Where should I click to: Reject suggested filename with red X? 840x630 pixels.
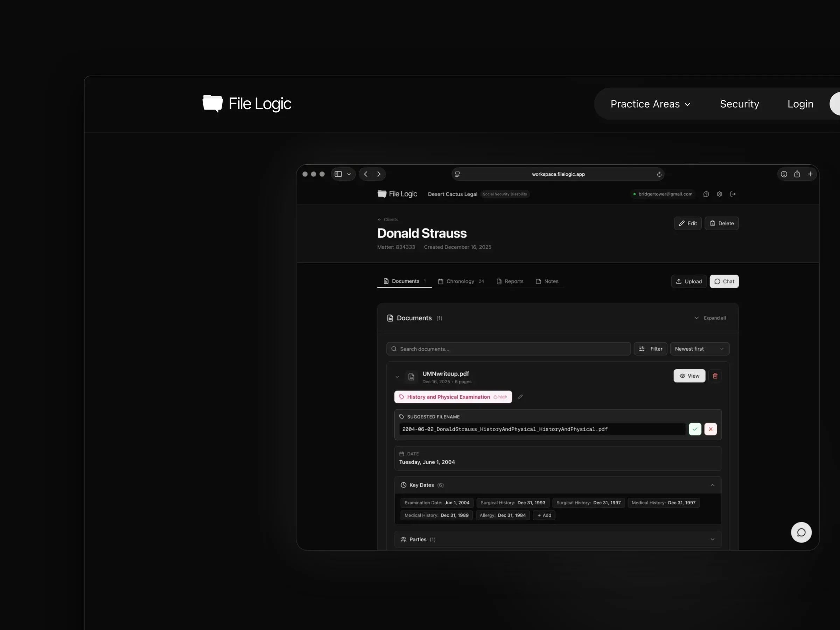[x=710, y=429]
